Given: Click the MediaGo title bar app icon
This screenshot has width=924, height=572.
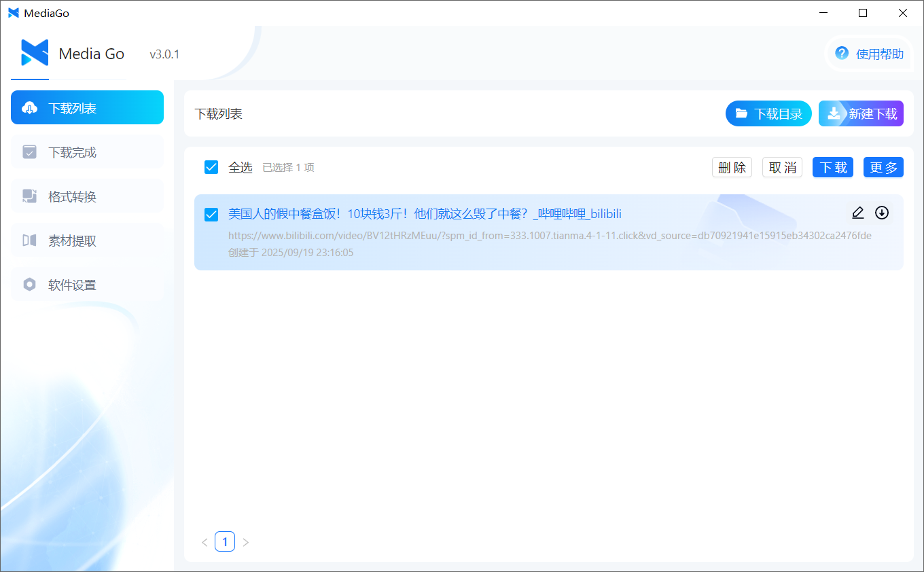Looking at the screenshot, I should tap(14, 13).
